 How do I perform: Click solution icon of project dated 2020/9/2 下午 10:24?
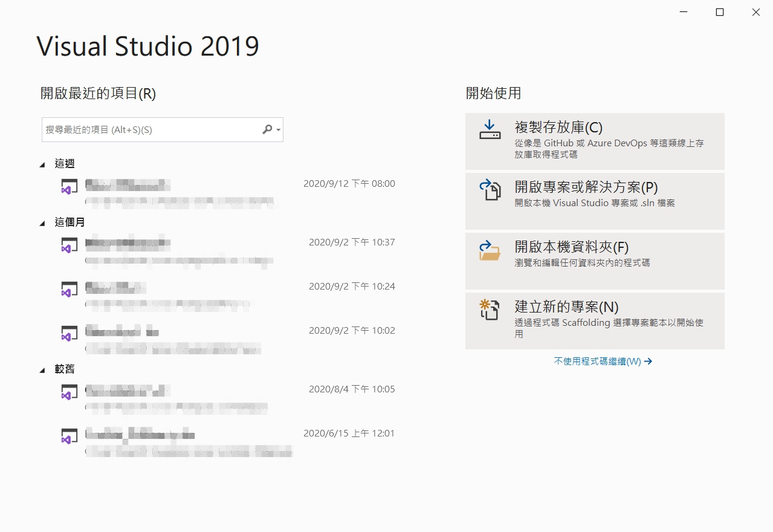click(70, 290)
